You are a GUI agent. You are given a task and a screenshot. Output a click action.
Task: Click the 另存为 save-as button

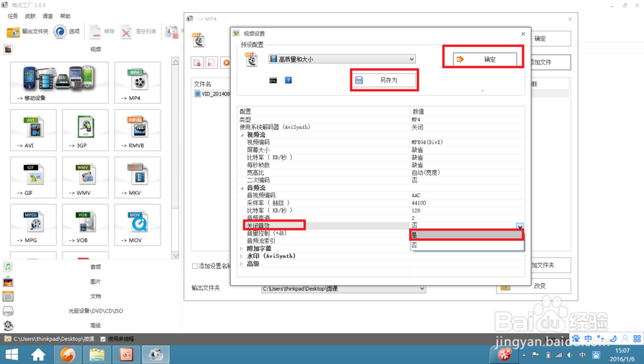(384, 80)
